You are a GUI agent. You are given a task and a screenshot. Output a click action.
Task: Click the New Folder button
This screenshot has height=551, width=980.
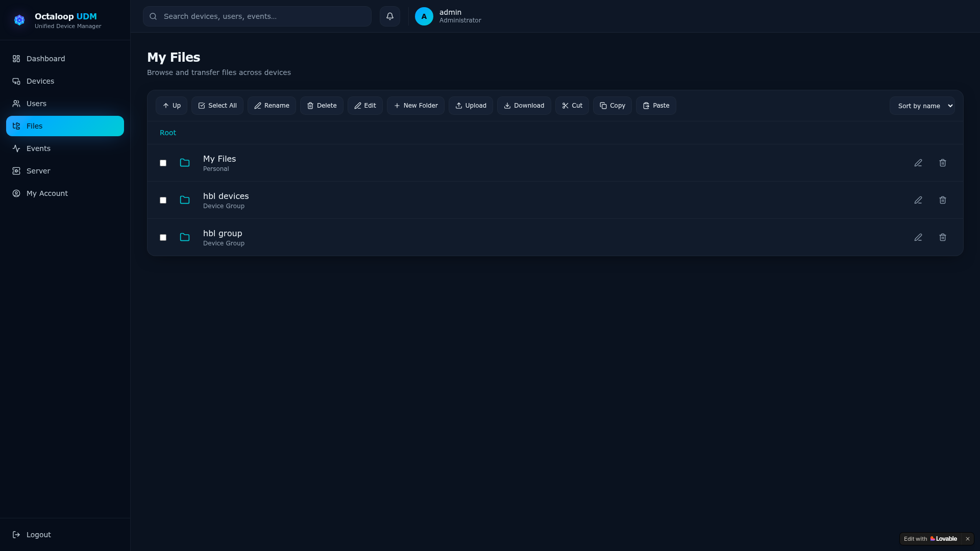pyautogui.click(x=415, y=106)
